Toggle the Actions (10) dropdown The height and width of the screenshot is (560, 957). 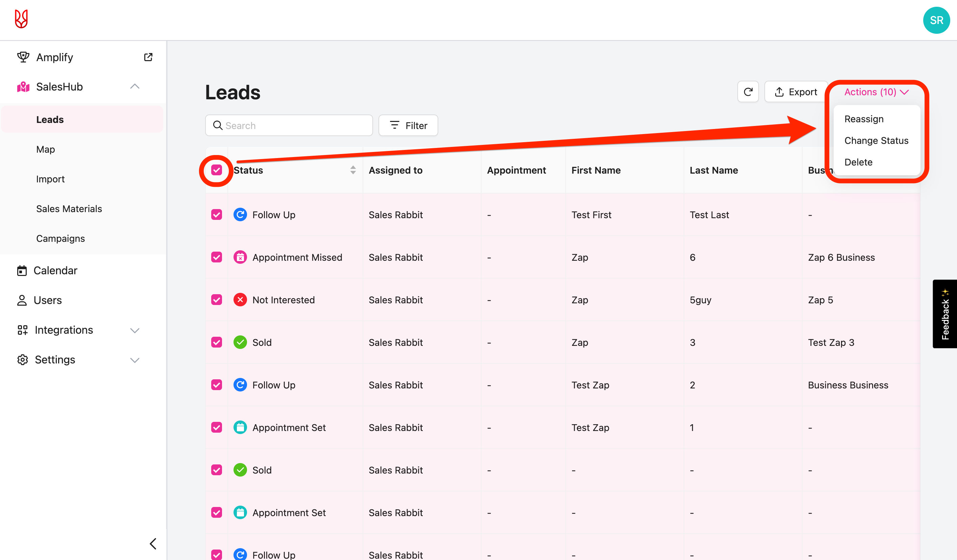click(x=876, y=92)
